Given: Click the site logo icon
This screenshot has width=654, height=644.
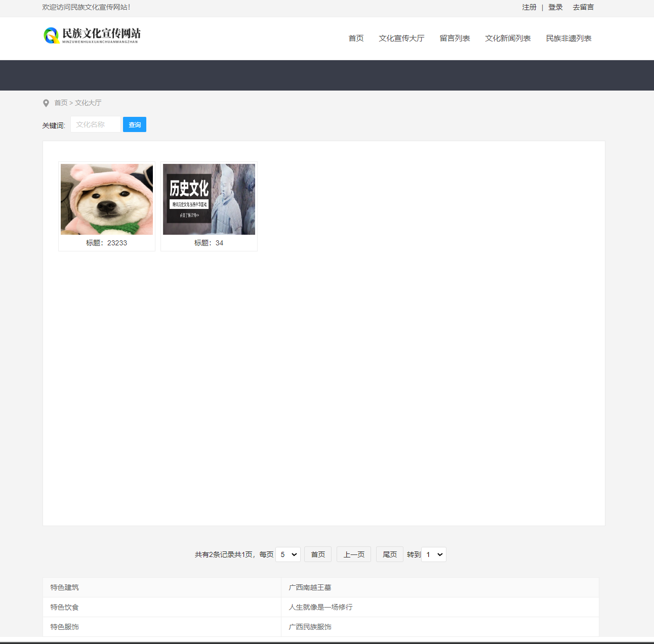Looking at the screenshot, I should (x=51, y=35).
